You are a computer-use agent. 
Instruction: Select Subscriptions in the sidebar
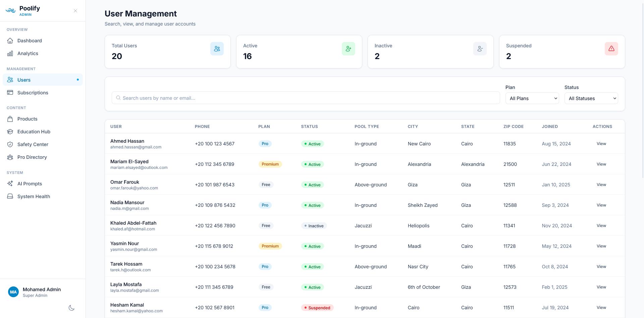(x=43, y=93)
